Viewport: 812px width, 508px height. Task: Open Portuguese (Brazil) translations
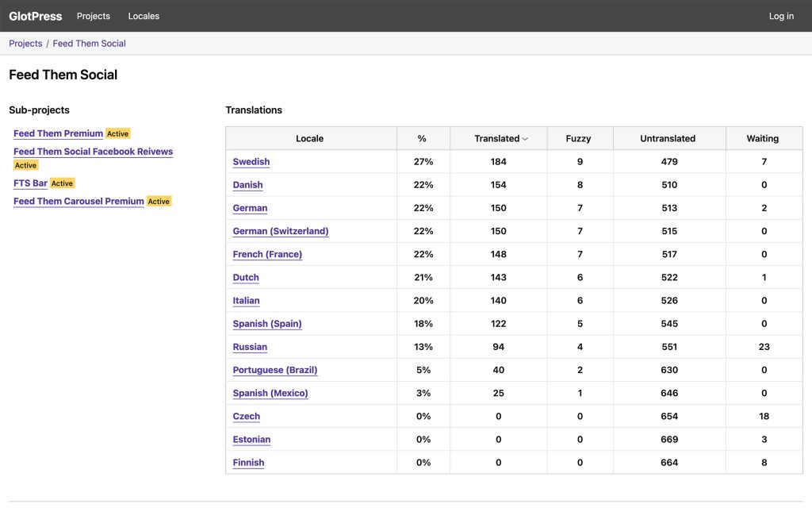point(275,370)
